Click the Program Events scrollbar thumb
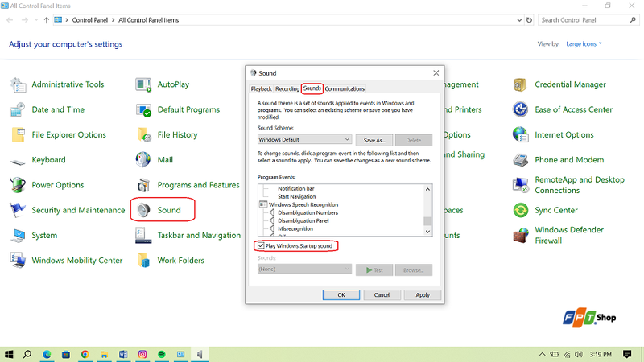 coord(427,221)
